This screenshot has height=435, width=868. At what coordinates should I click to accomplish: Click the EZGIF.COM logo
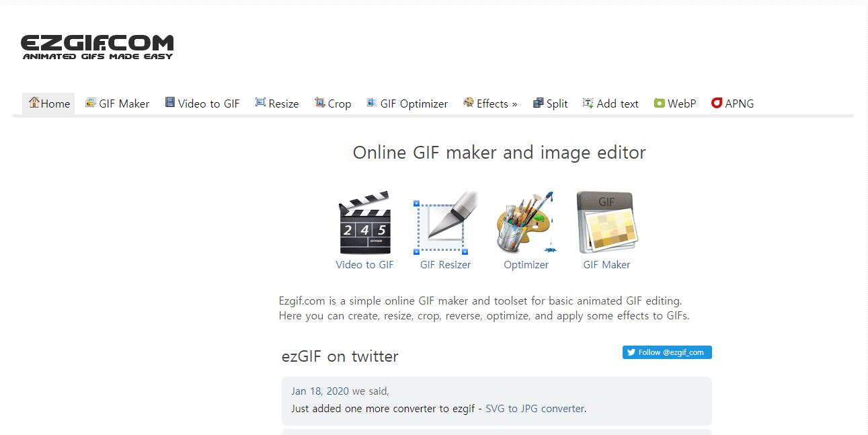coord(98,46)
